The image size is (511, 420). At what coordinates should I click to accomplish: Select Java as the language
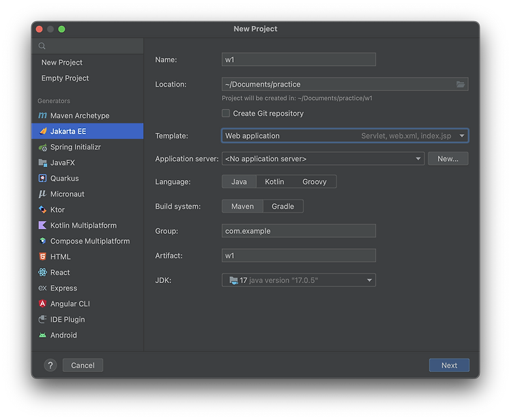click(x=239, y=181)
